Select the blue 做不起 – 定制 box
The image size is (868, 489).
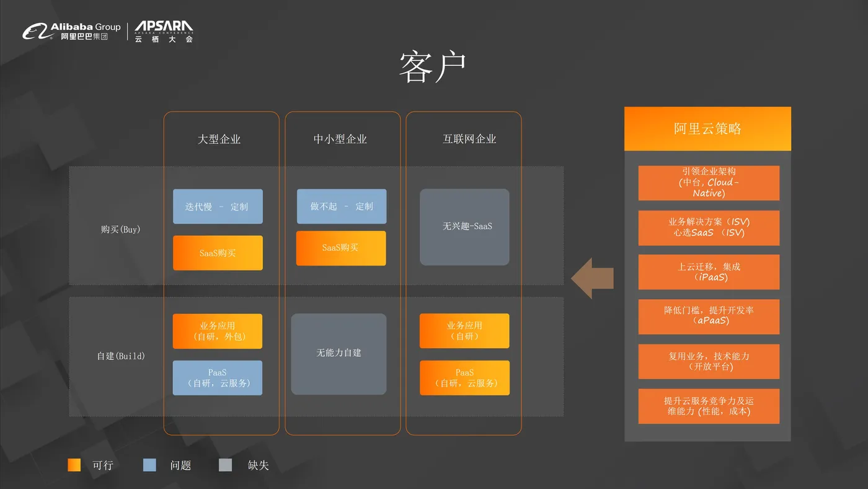click(x=342, y=207)
